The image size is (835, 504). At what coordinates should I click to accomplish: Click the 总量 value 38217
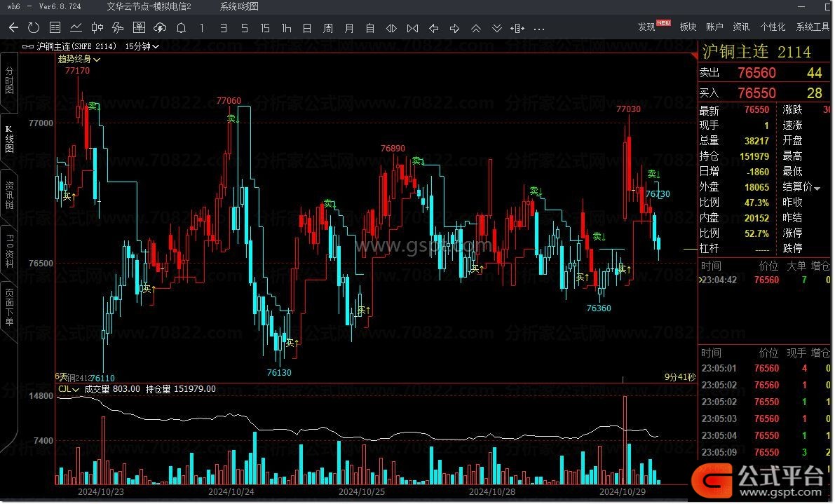(756, 141)
